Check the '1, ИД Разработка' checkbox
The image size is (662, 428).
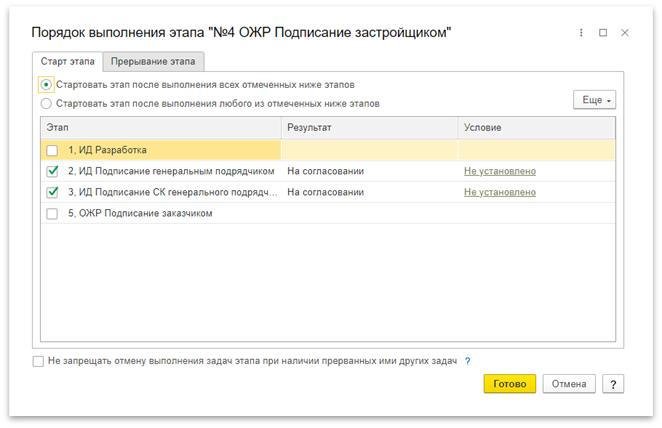click(x=53, y=150)
